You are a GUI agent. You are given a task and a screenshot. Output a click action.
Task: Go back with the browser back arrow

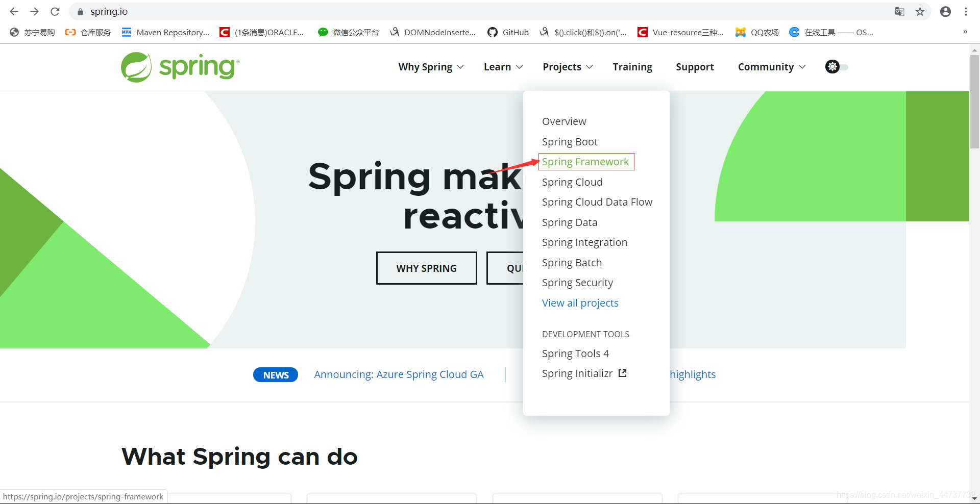coord(14,11)
